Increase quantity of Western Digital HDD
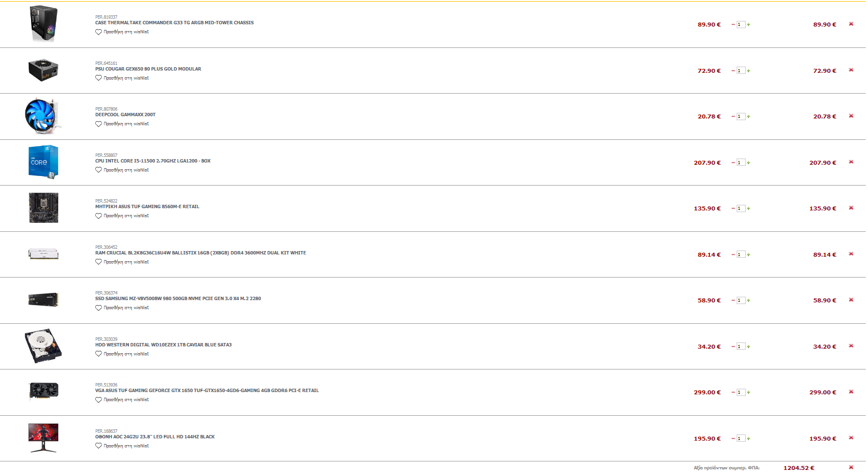 (x=749, y=346)
